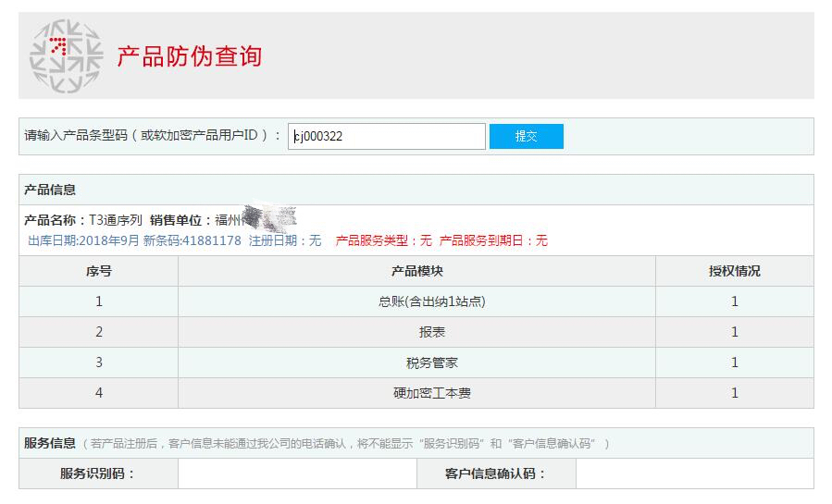The height and width of the screenshot is (504, 832).
Task: Click the 新条码:41881178 value
Action: click(192, 240)
